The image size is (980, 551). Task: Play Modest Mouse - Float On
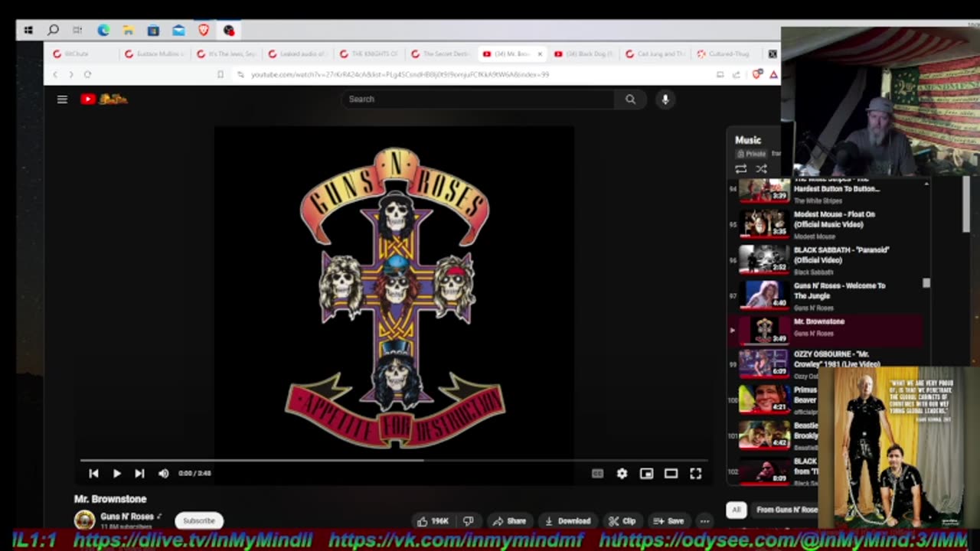pos(825,224)
